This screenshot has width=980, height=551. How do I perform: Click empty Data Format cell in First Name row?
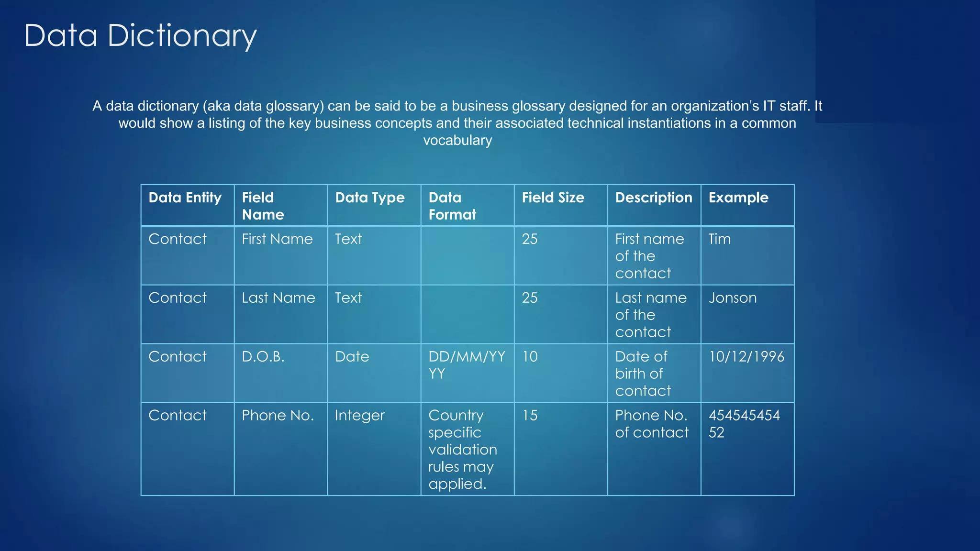468,256
